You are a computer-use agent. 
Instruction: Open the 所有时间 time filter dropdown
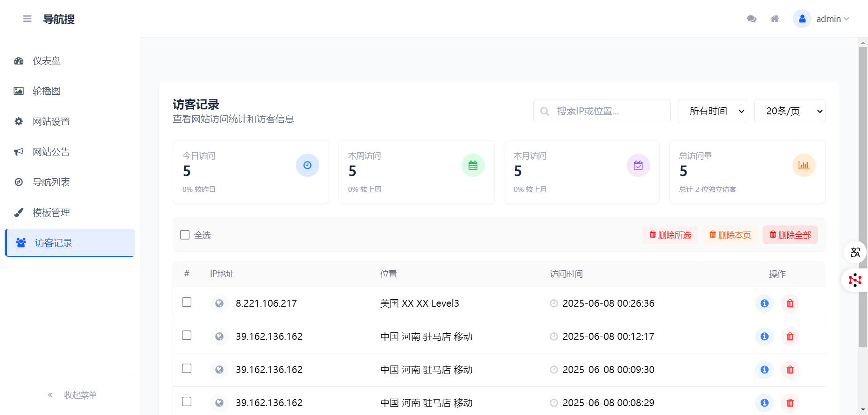point(712,111)
